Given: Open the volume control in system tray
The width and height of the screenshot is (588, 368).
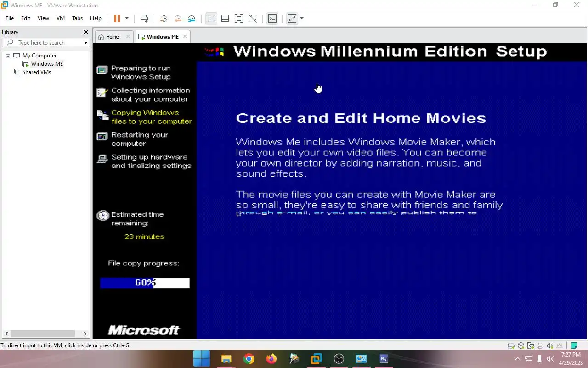Looking at the screenshot, I should coord(550,359).
